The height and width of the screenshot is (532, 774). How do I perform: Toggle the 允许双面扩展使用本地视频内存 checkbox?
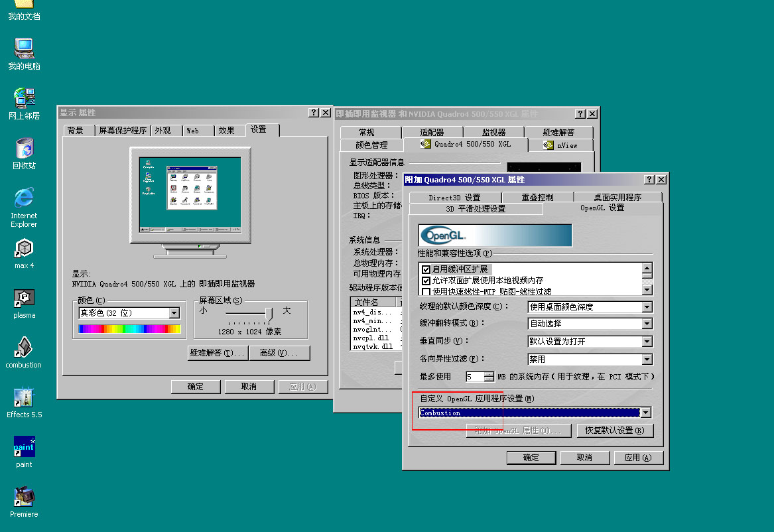coord(426,281)
